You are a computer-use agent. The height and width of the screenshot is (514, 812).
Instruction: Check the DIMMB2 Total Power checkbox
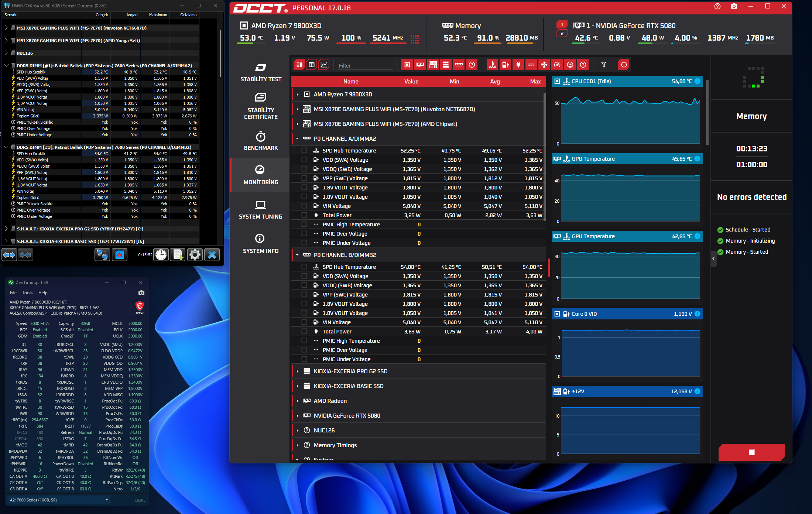[x=304, y=332]
